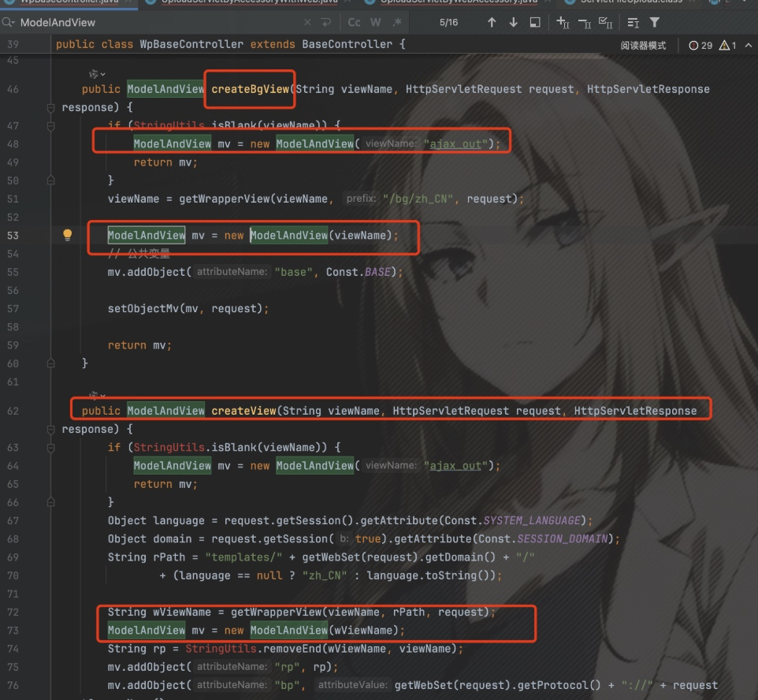Click highlighted ModelAndView match on line 73
This screenshot has width=758, height=700.
[288, 631]
